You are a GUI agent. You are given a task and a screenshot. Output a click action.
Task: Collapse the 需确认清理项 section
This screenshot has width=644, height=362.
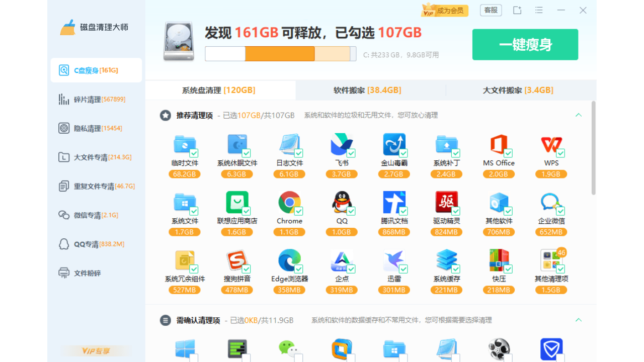(579, 320)
